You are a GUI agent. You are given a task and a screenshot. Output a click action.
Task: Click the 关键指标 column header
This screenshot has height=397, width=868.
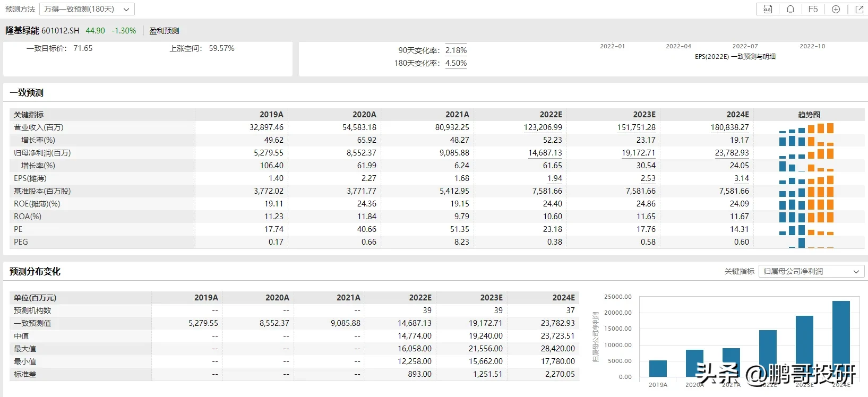pos(29,115)
